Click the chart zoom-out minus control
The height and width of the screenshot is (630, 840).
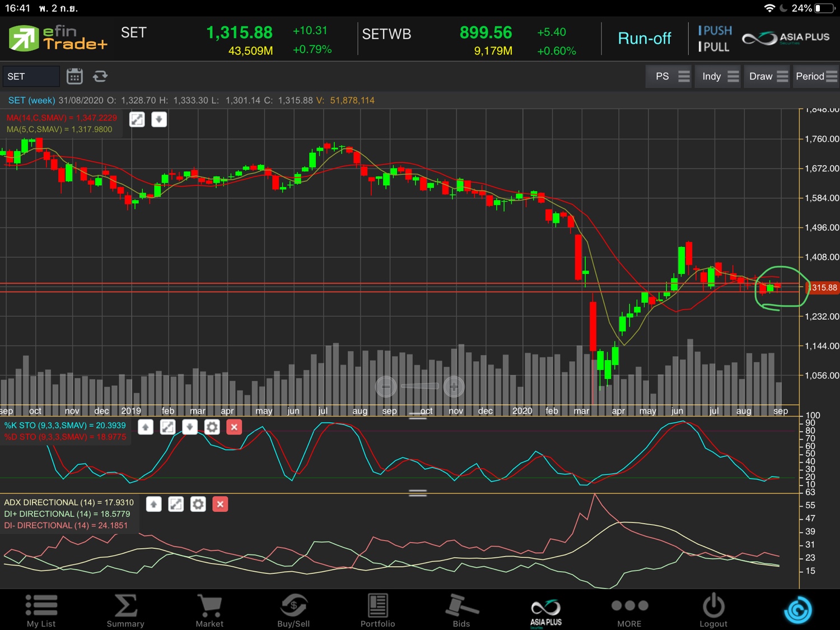pos(386,386)
